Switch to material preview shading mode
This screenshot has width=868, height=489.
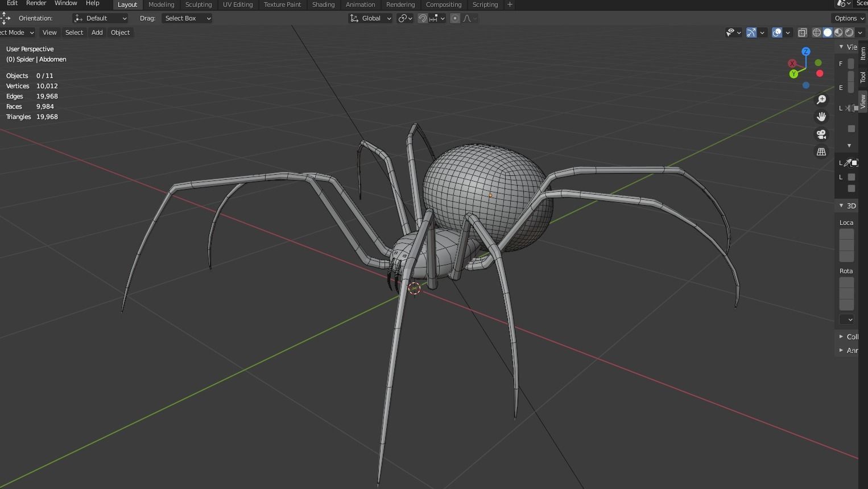click(x=838, y=32)
